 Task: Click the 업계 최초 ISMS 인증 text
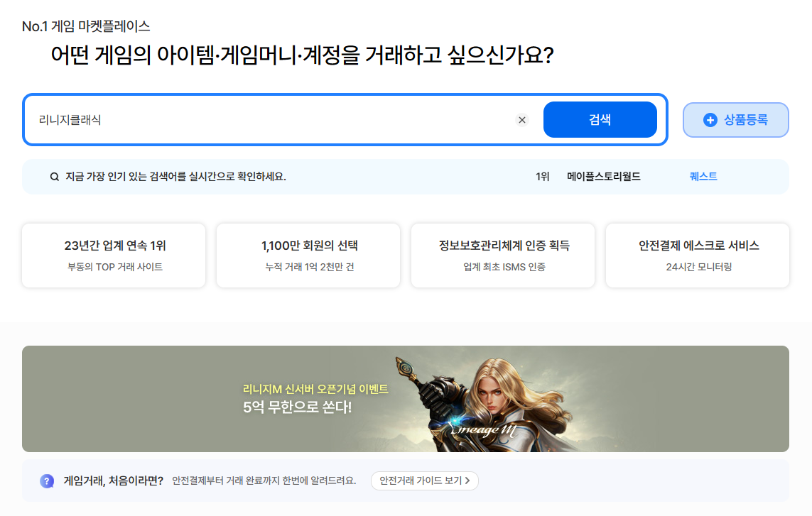504,267
